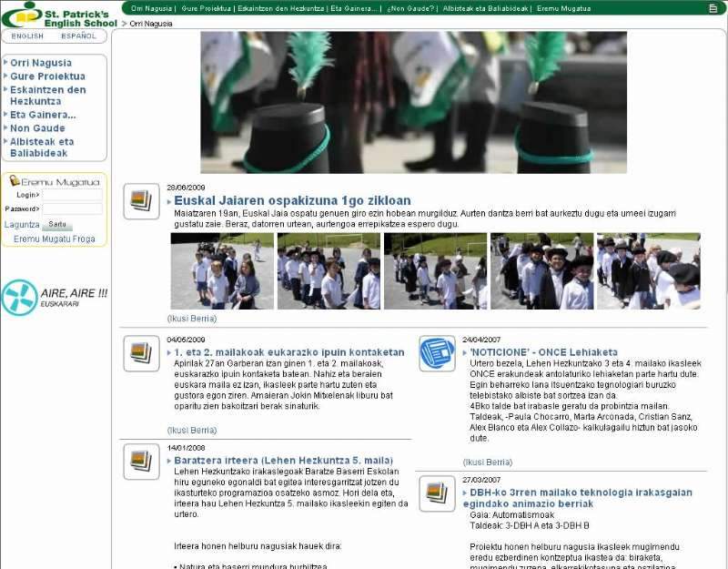Screen dimensions: 728x569
Task: Click the Sartu login button
Action: point(57,224)
